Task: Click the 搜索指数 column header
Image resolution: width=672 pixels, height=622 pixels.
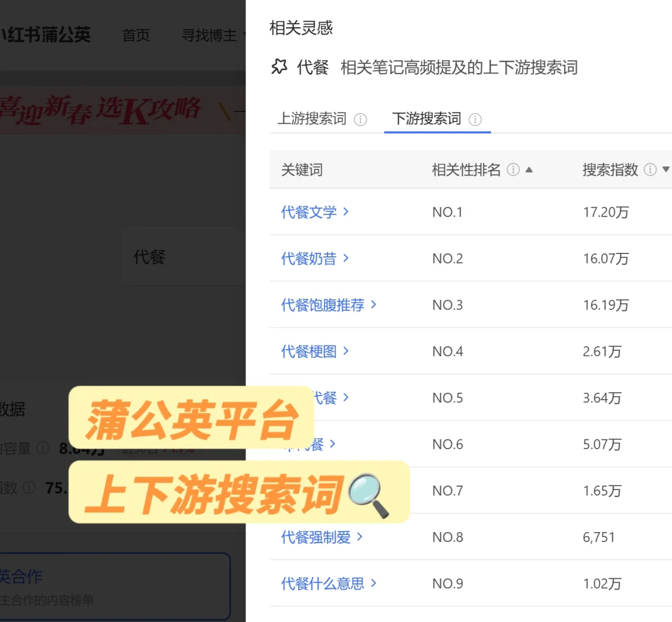Action: pos(610,170)
